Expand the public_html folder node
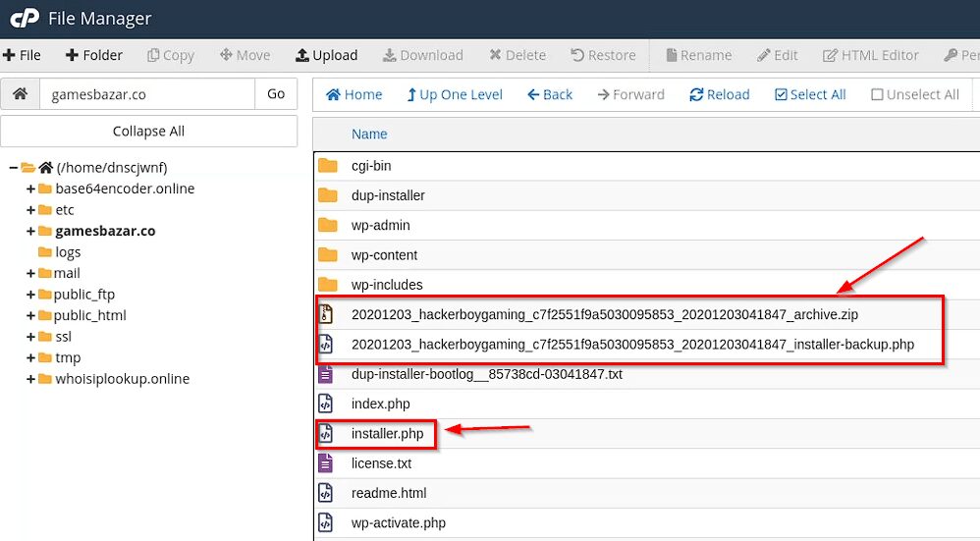Image resolution: width=980 pixels, height=541 pixels. 30,315
